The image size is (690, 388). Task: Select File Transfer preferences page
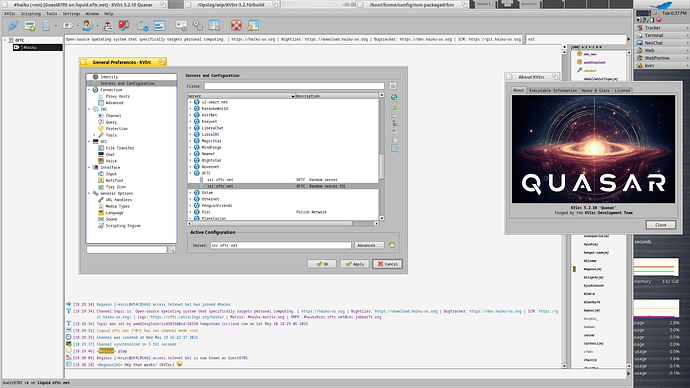120,148
